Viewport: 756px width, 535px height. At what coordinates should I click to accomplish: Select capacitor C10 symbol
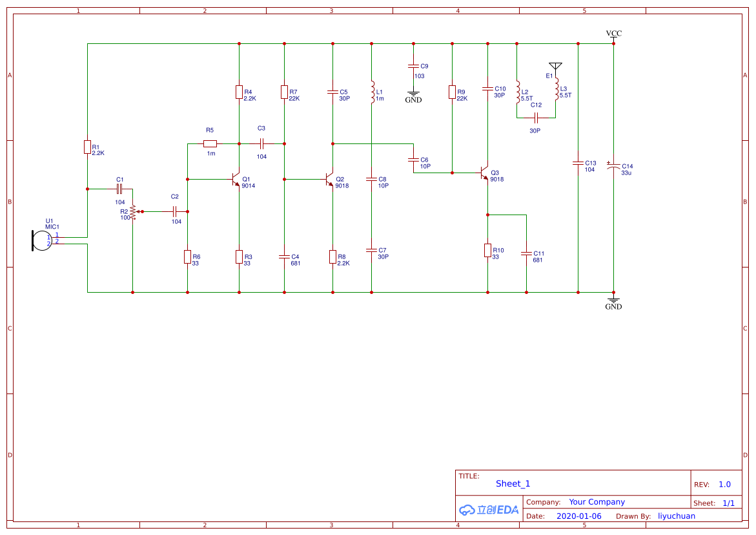pyautogui.click(x=487, y=89)
